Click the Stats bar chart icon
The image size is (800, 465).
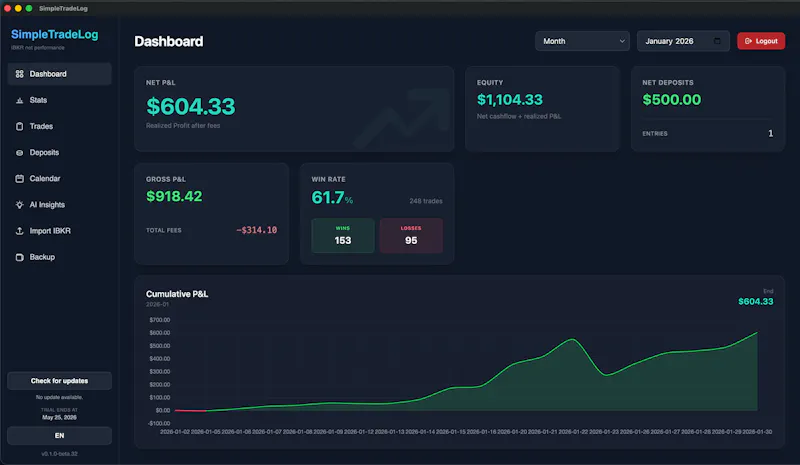(x=19, y=100)
